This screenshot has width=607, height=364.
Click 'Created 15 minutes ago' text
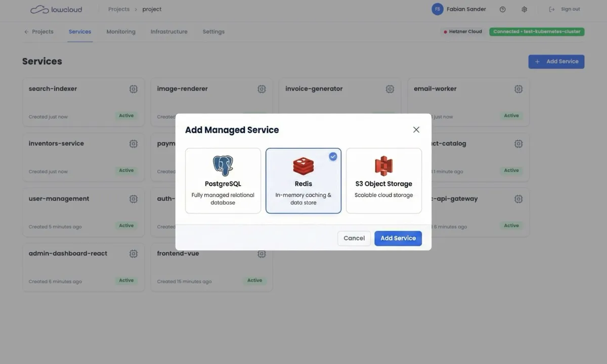(184, 282)
